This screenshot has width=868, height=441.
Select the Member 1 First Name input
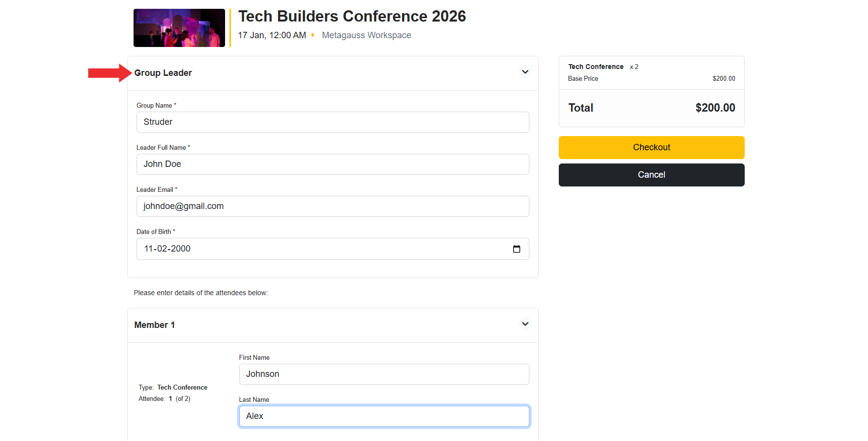(384, 374)
